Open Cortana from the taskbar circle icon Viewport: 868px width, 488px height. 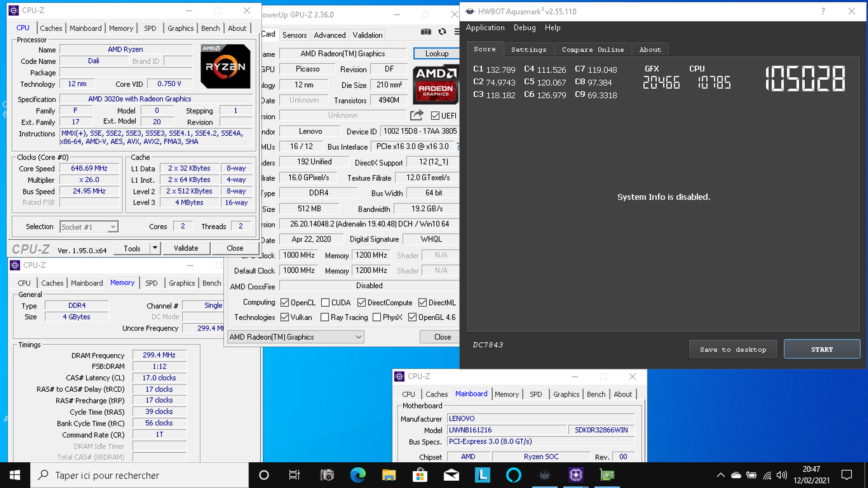coord(264,475)
